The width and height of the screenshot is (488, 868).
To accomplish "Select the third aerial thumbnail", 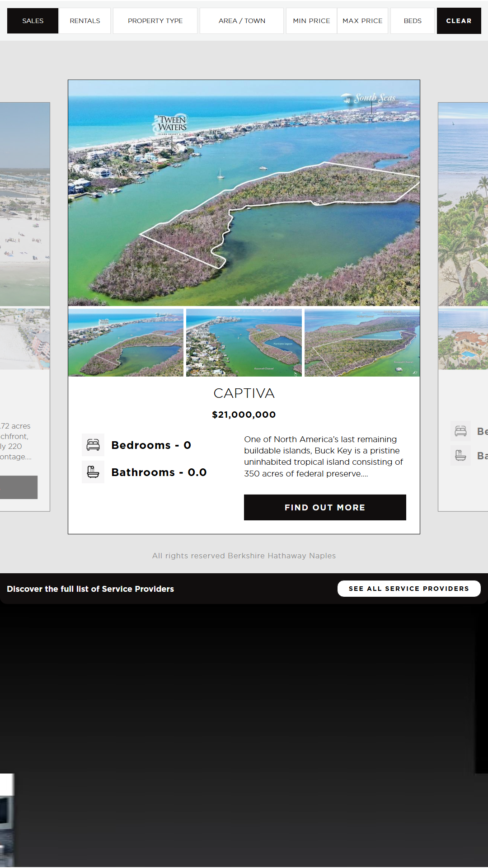I will pos(362,343).
